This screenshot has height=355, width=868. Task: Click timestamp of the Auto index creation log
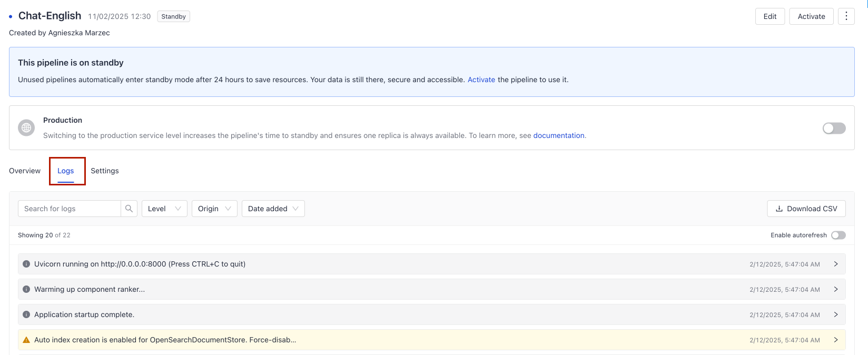(x=785, y=340)
